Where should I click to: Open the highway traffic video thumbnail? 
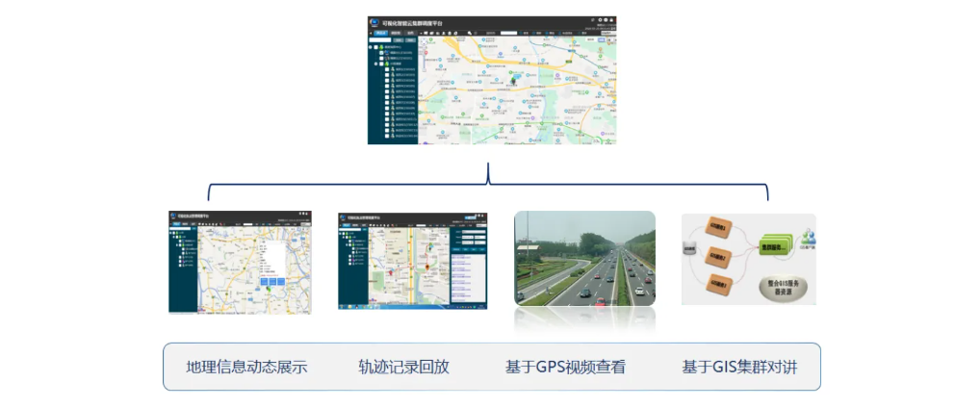click(584, 258)
